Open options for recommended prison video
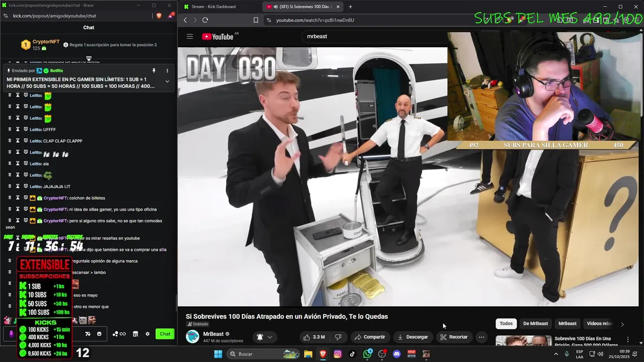The image size is (644, 362). (x=627, y=340)
